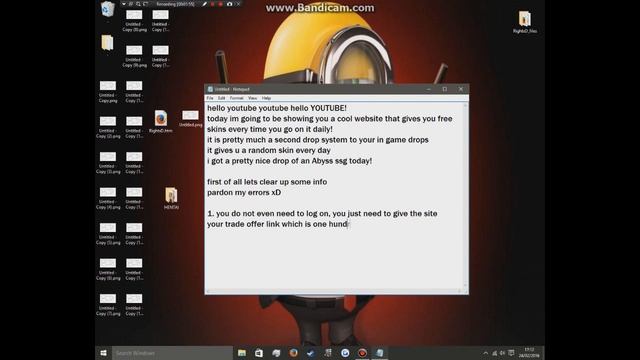This screenshot has height=360, width=640.
Task: Open the yellow folder below Recycle Bin
Action: tap(107, 43)
